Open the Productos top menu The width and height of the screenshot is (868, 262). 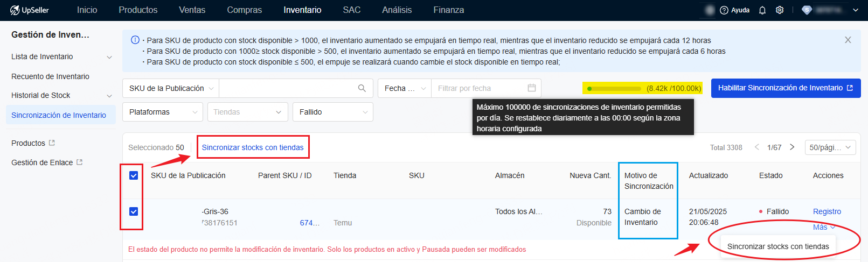[x=138, y=10]
